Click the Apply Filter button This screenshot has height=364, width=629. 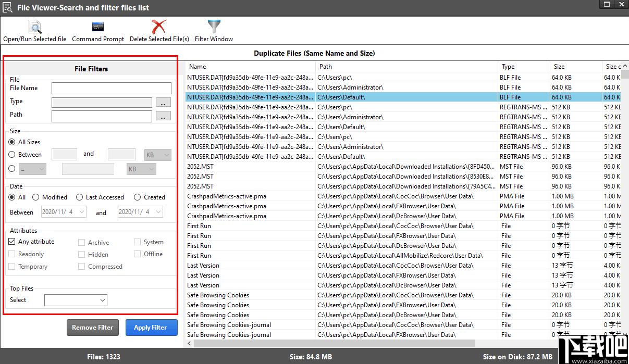[x=151, y=328]
